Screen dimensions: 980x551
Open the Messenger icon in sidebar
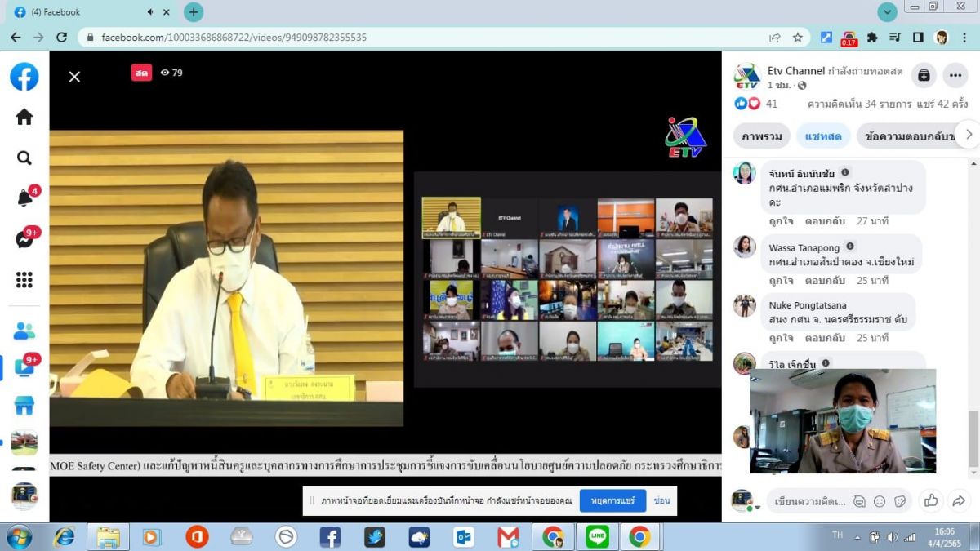pyautogui.click(x=24, y=240)
